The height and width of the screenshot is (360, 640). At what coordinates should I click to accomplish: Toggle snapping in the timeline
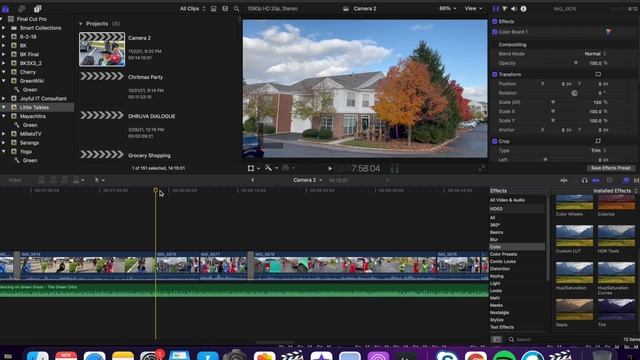[596, 180]
